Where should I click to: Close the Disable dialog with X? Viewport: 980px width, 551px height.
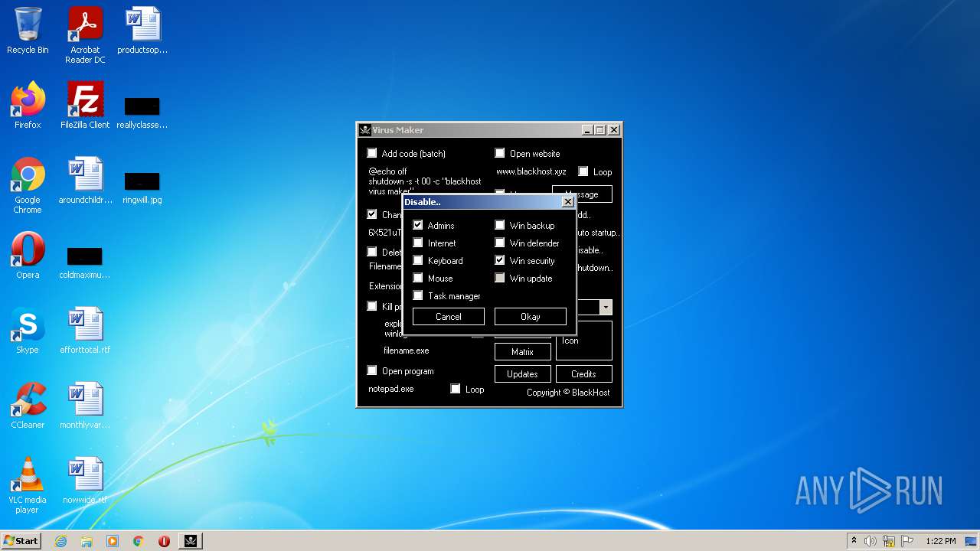click(567, 202)
